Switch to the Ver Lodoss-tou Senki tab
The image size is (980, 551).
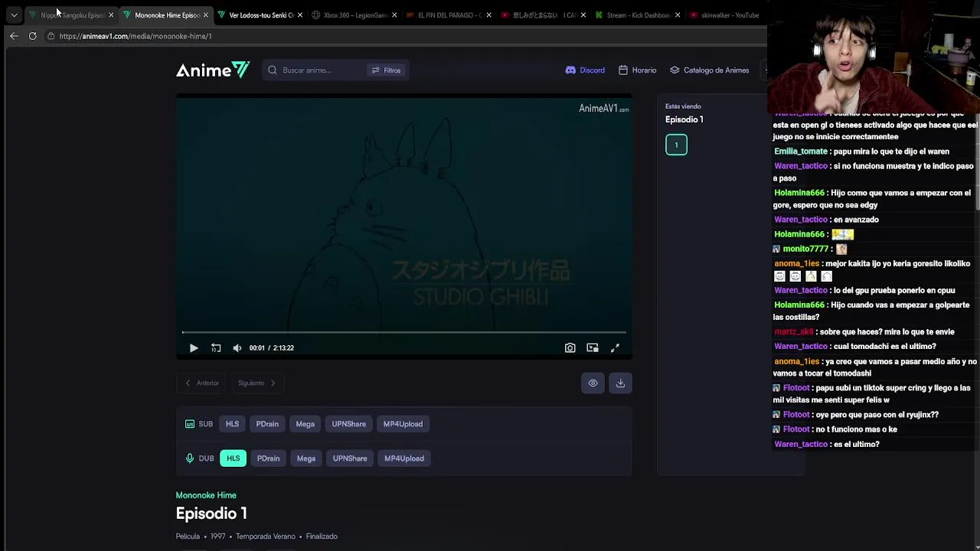tap(260, 15)
